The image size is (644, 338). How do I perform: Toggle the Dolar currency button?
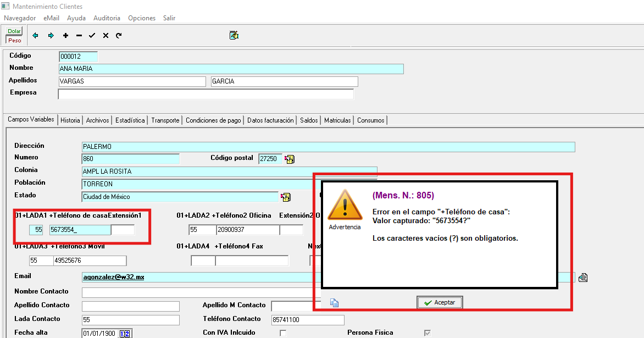pos(14,31)
